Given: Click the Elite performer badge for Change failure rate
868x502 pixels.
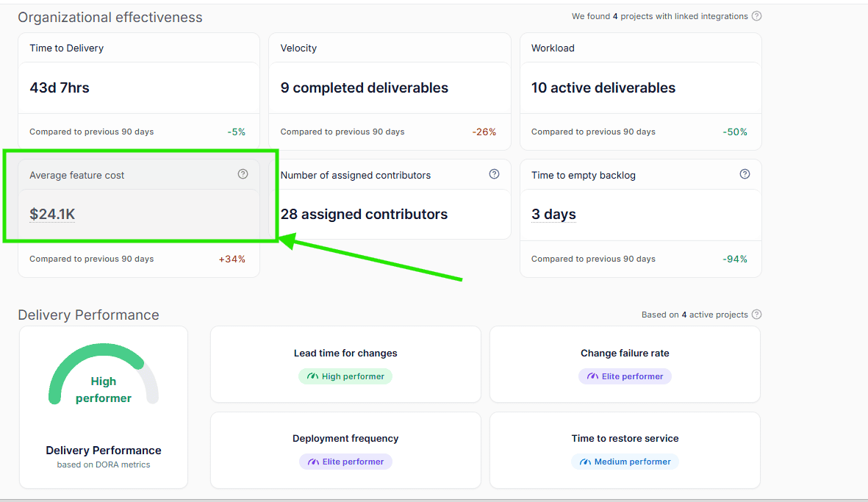Looking at the screenshot, I should (x=625, y=376).
